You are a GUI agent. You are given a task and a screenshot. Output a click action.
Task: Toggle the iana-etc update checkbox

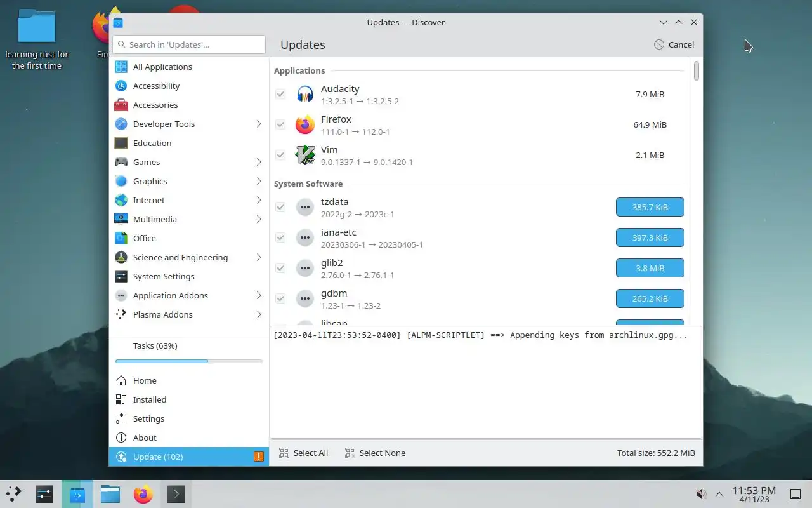[x=280, y=238]
